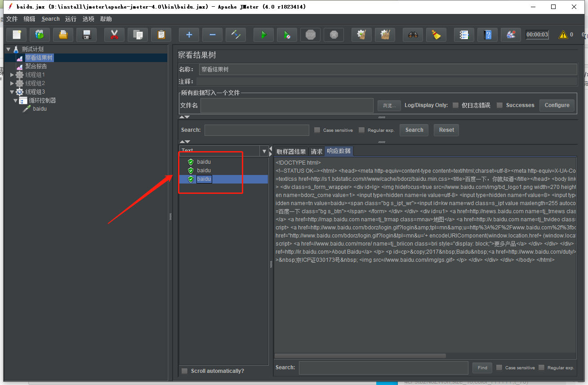This screenshot has width=588, height=385.
Task: Toggle 仅日志错误 checkbox
Action: pos(455,105)
